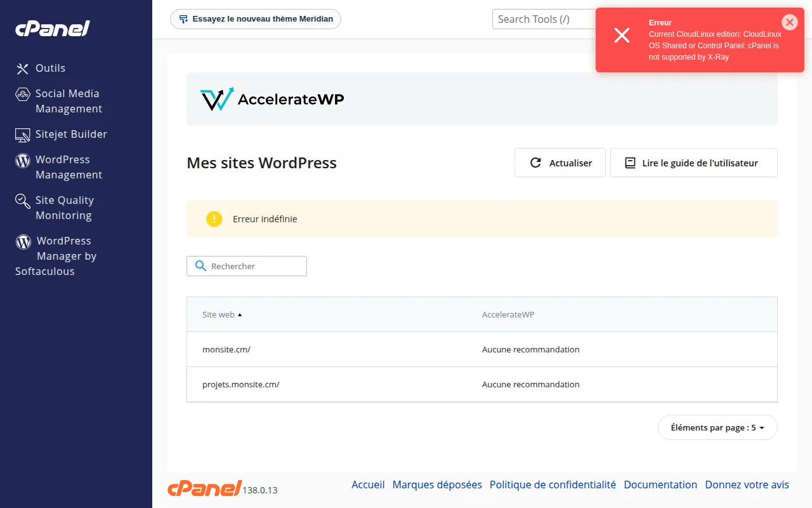Click Aucune recommandation for projets.monsite.cm/
812x508 pixels.
tap(531, 384)
